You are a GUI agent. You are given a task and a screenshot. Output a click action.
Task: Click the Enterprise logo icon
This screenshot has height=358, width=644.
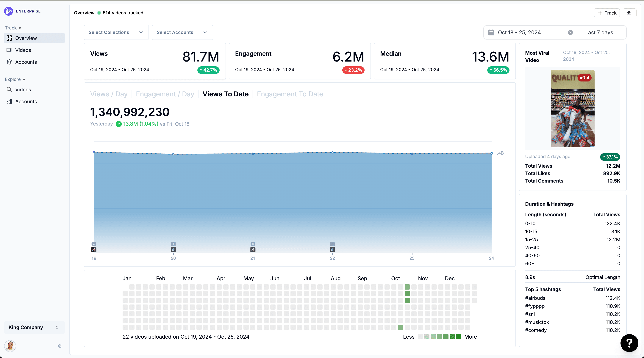pyautogui.click(x=9, y=11)
